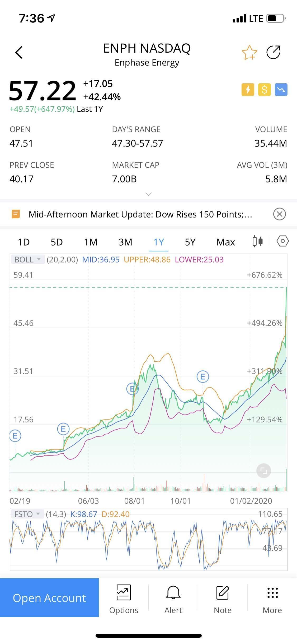Expand chart to fullscreen
The height and width of the screenshot is (644, 297).
click(x=263, y=471)
